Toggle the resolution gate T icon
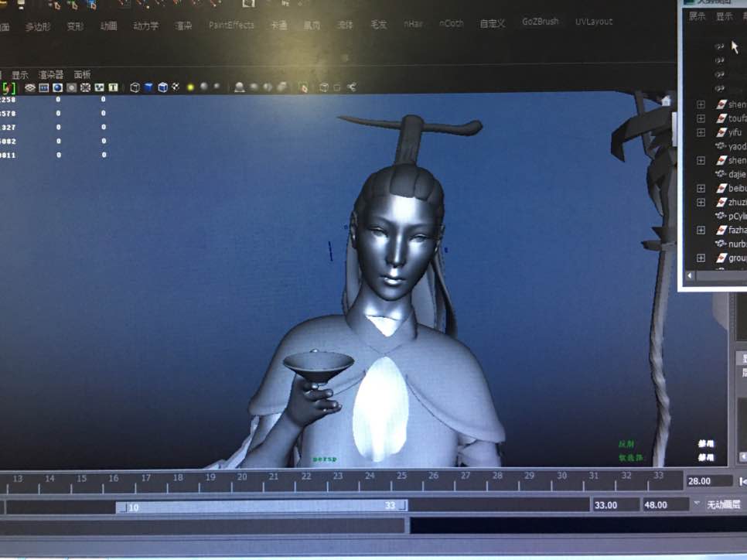 113,87
